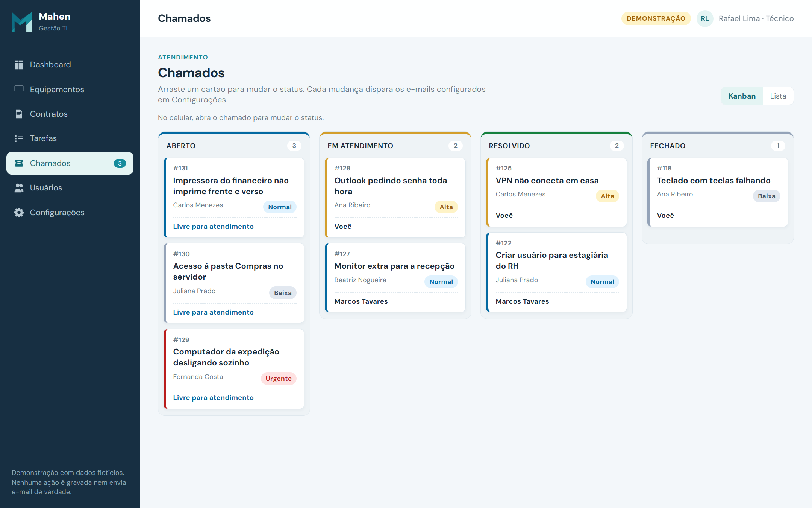Click the FECHADO count badge 1
The height and width of the screenshot is (508, 812).
pyautogui.click(x=778, y=146)
